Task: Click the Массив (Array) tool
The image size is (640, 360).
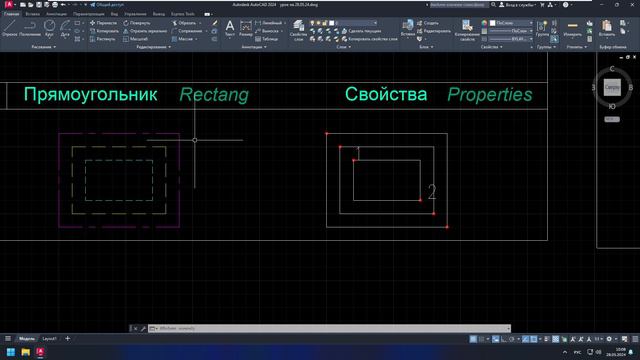Action: (x=182, y=39)
